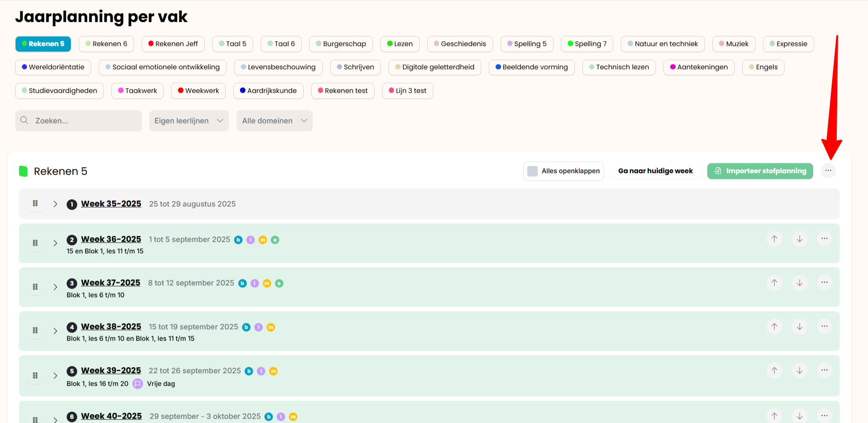
Task: Open more options for Week 39-2025
Action: coord(825,371)
